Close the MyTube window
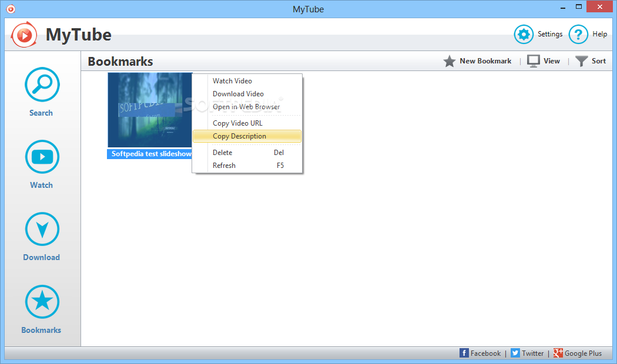This screenshot has width=617, height=364. point(600,6)
